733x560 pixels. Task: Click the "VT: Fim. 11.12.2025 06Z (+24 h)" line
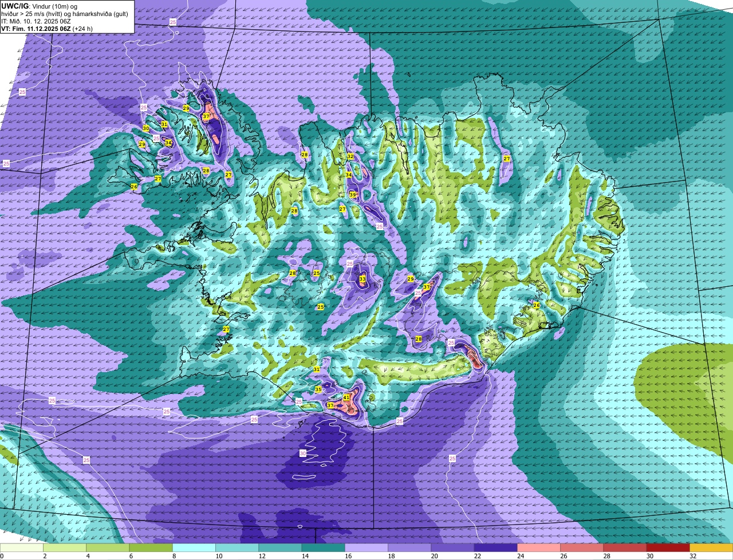point(47,28)
